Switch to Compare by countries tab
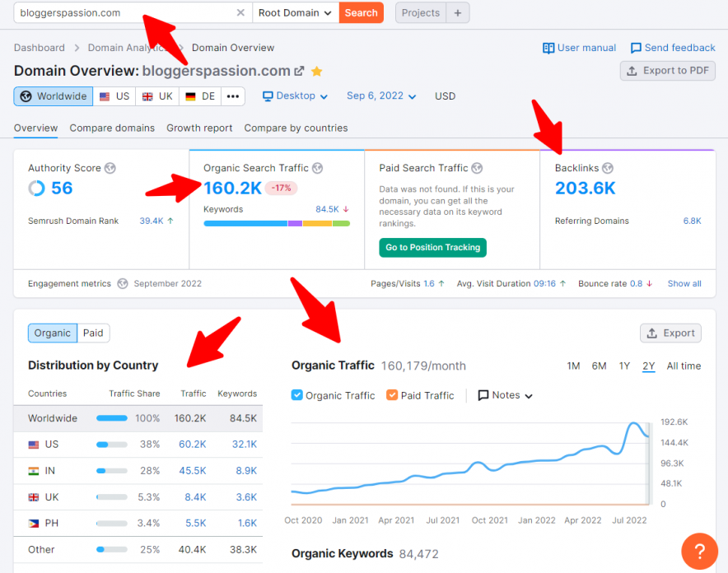The image size is (728, 573). coord(296,128)
